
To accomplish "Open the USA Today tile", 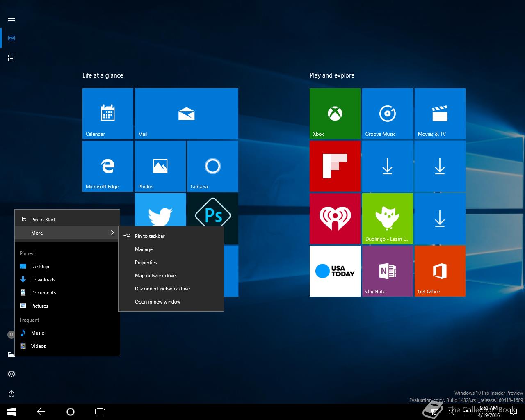I will [335, 271].
